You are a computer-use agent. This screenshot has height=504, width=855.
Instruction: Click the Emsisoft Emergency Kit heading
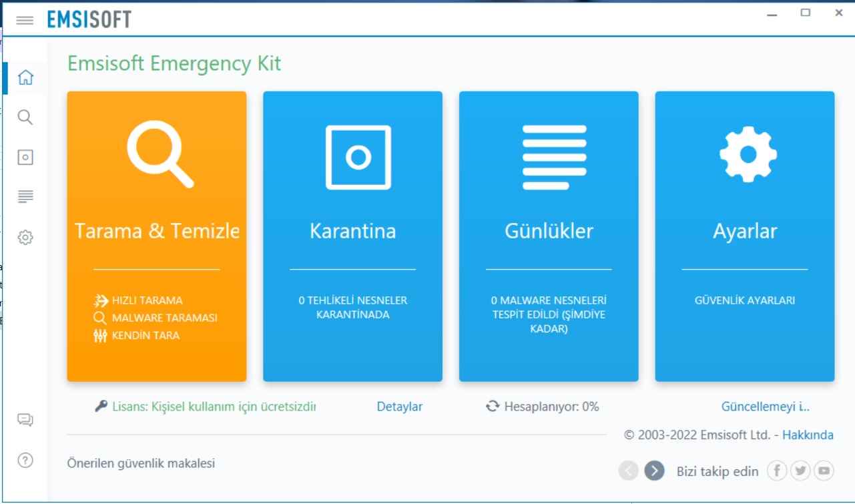tap(174, 64)
